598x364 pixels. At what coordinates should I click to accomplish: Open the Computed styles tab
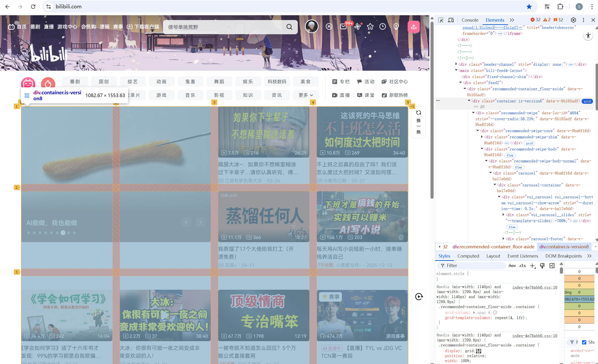468,256
